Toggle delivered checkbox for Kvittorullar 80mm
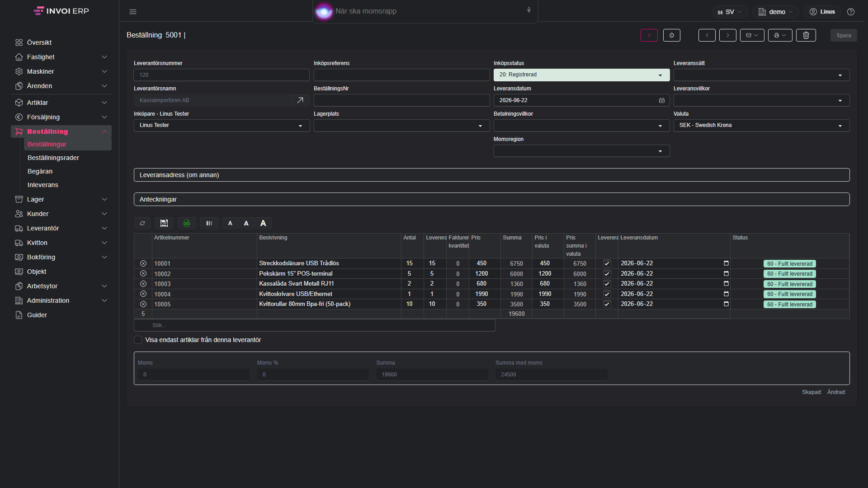This screenshot has height=488, width=868. (x=607, y=304)
